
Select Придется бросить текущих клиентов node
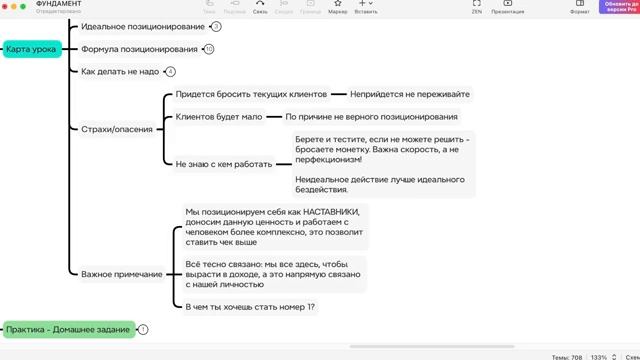coord(251,94)
